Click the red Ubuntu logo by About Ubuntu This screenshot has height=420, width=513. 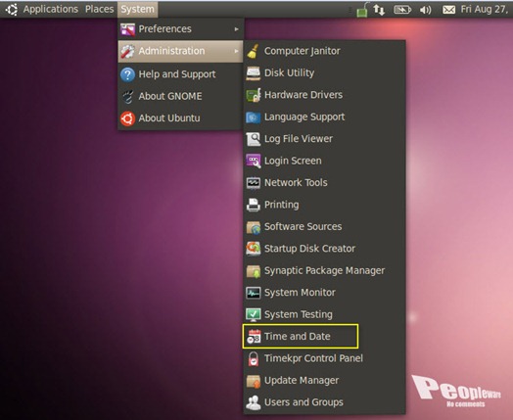click(127, 118)
